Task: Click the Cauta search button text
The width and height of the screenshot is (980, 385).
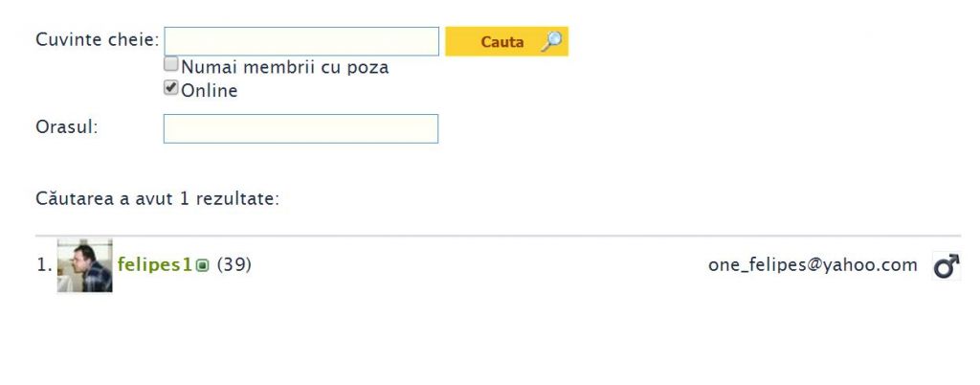Action: (x=501, y=42)
